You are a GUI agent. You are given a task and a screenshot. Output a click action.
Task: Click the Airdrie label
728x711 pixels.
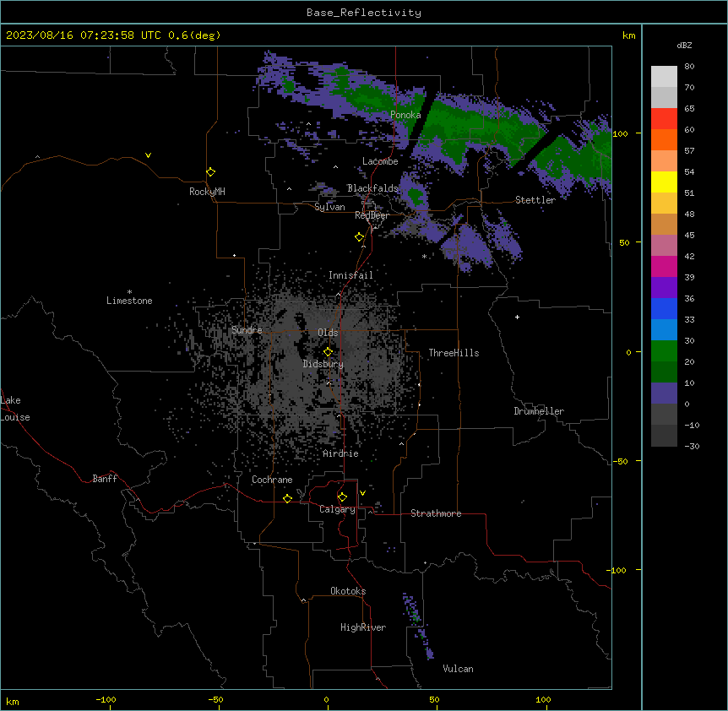341,453
